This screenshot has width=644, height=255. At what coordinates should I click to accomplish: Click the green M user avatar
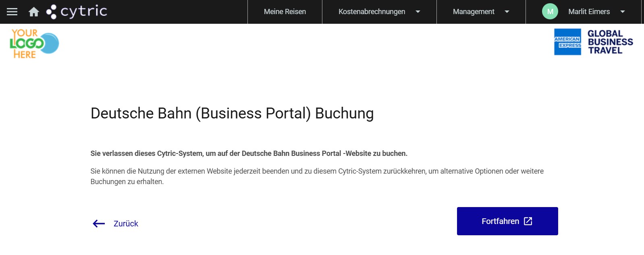point(550,11)
